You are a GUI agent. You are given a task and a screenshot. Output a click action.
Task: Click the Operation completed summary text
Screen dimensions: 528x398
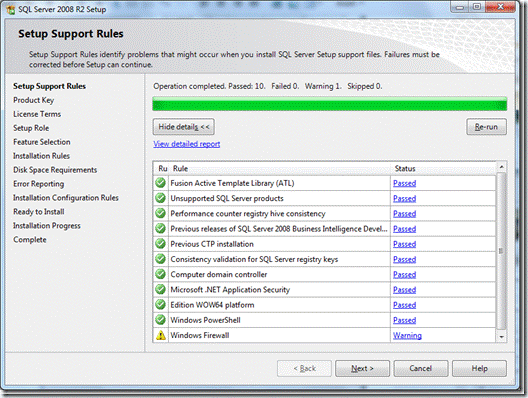tap(268, 86)
